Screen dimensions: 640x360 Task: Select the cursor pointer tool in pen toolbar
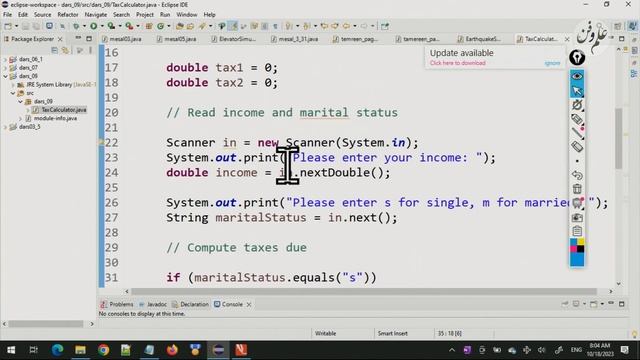coord(577,90)
